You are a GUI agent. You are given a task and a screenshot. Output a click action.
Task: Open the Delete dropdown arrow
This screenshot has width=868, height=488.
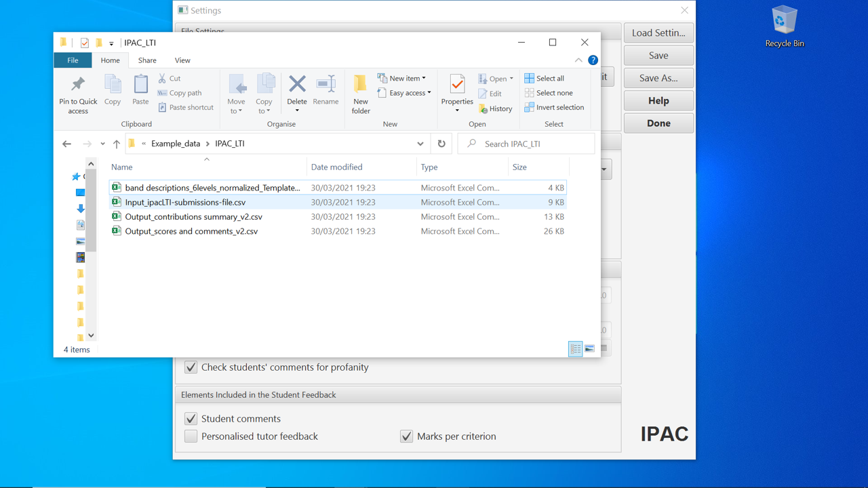(x=297, y=111)
